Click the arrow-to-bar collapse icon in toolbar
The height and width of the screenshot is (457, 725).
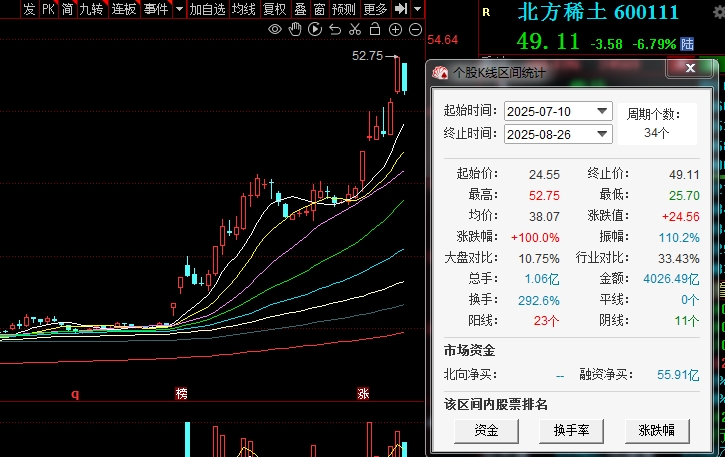tap(400, 9)
